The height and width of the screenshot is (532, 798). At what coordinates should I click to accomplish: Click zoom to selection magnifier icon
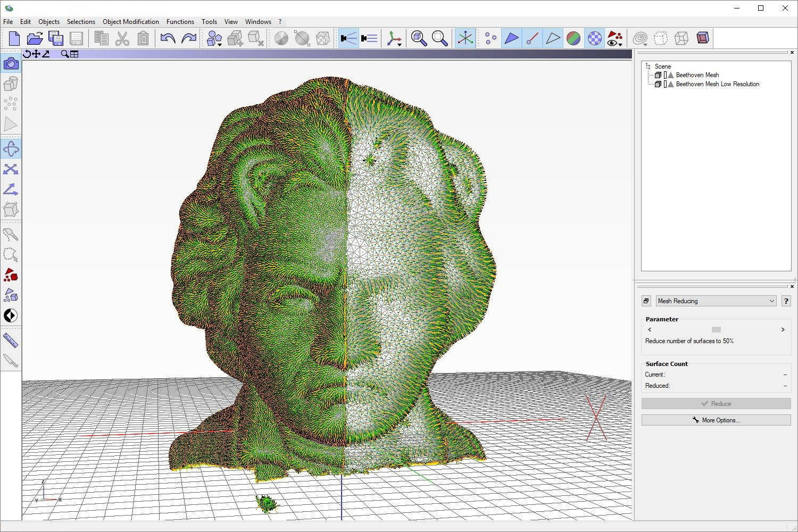point(439,38)
